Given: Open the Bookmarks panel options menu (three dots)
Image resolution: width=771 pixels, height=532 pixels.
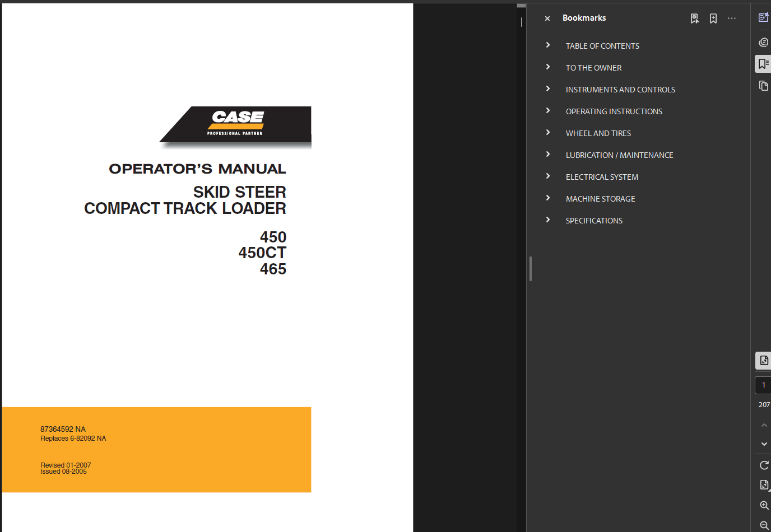Looking at the screenshot, I should coord(732,18).
